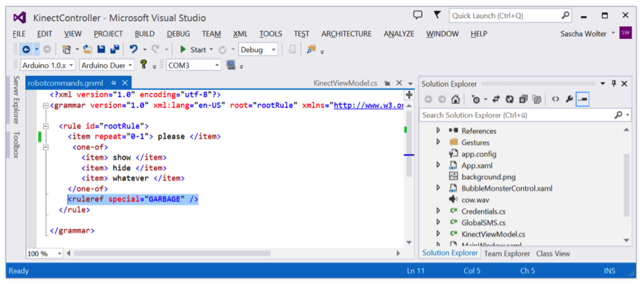
Task: Click the View Code icon in Solution Explorer
Action: click(555, 100)
